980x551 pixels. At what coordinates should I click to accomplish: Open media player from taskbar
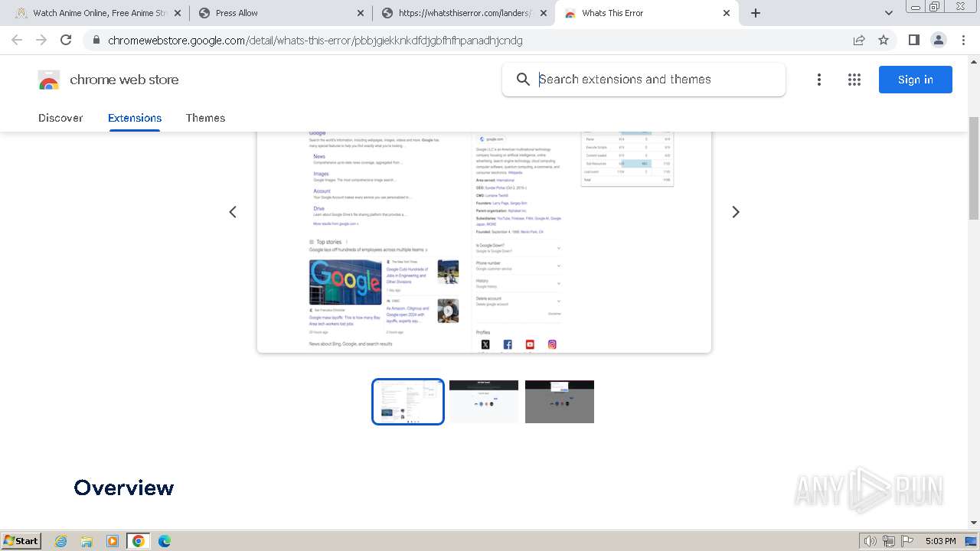point(113,541)
